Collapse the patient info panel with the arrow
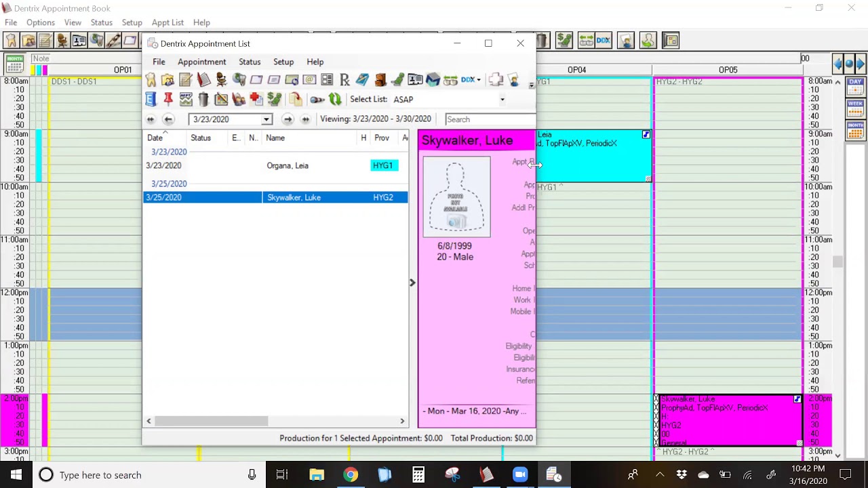This screenshot has height=488, width=868. 412,282
